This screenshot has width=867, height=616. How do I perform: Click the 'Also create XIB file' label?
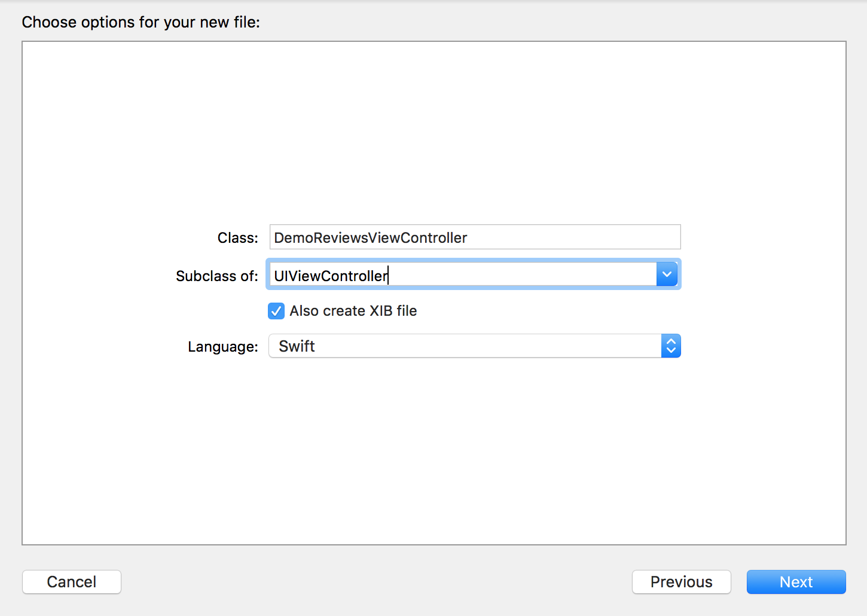coord(353,311)
